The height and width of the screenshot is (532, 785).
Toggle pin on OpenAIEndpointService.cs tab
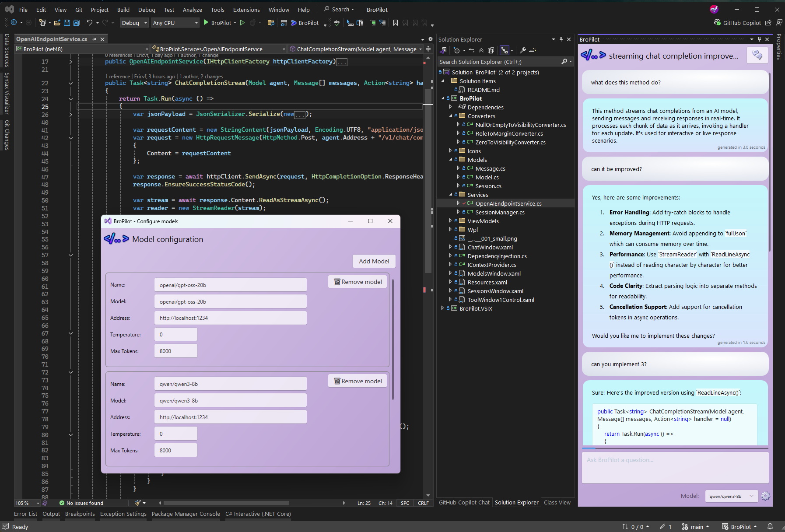[x=94, y=39]
